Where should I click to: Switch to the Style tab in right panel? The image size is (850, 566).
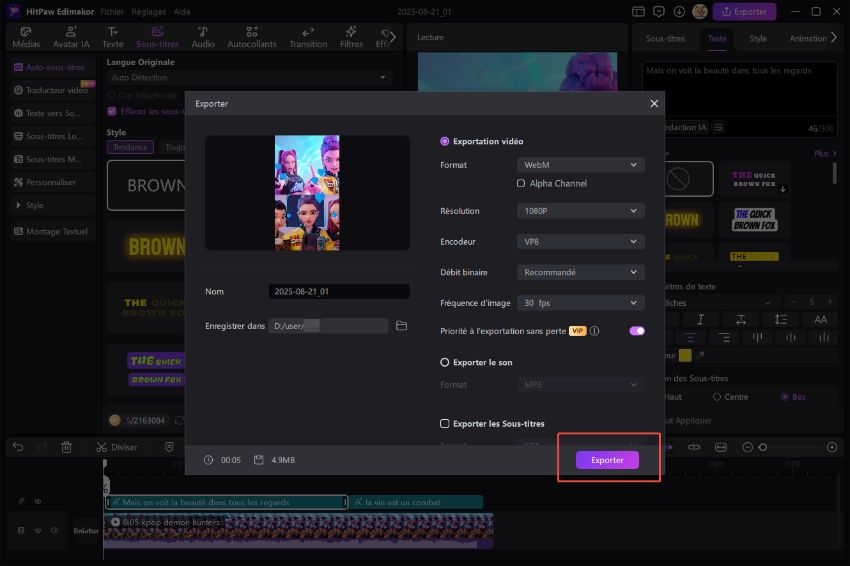(758, 39)
